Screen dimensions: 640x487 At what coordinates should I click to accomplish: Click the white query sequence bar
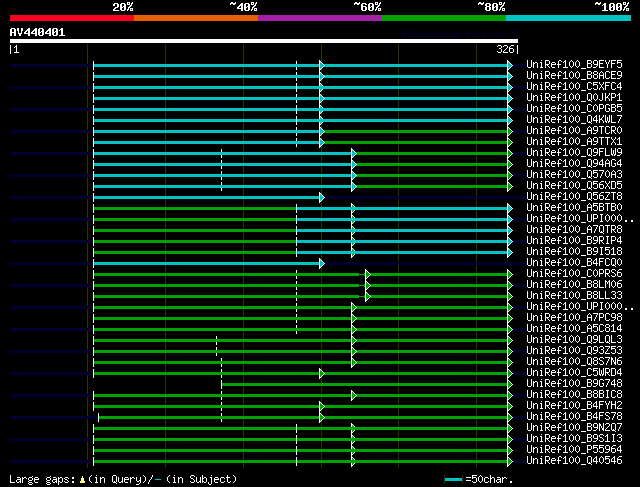coord(264,41)
